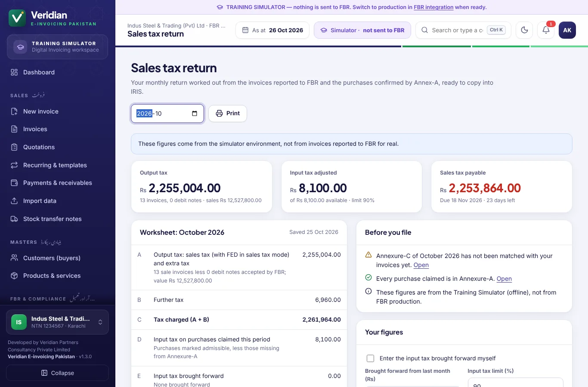Viewport: 588px width, 387px height.
Task: Click Further tax row value 6,960.00
Action: [x=328, y=300]
